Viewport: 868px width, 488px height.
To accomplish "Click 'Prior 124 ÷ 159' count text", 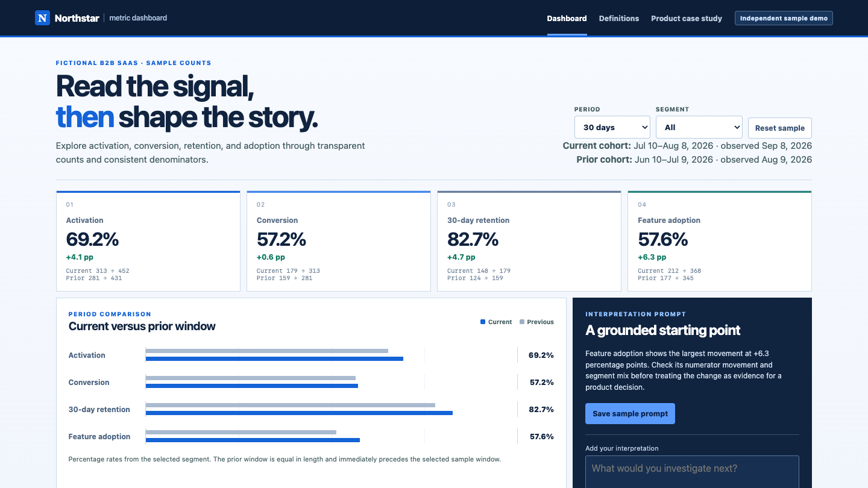I will pyautogui.click(x=475, y=278).
